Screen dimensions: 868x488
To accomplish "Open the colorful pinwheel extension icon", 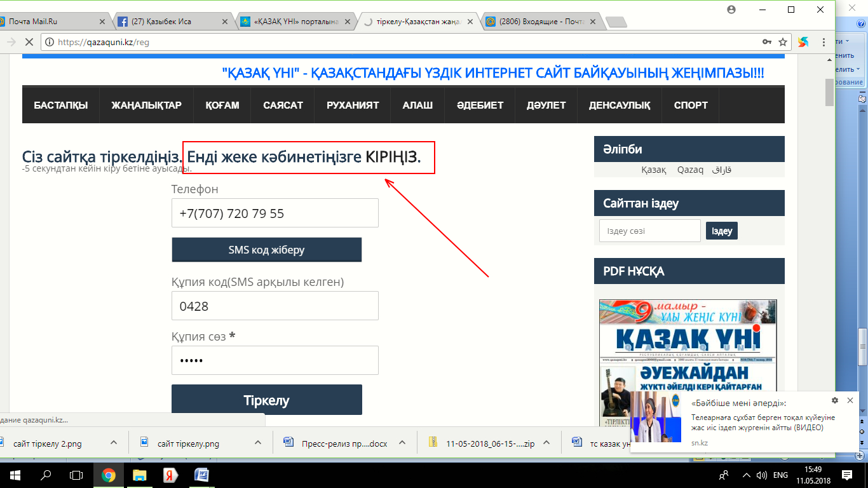I will (803, 42).
